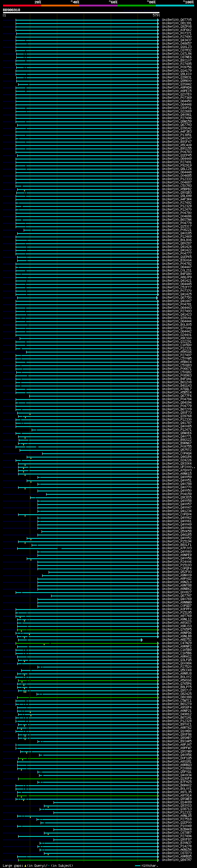The height and width of the screenshot is (868, 197).
Task: Click the Large gaps legend text
Action: (x=38, y=866)
